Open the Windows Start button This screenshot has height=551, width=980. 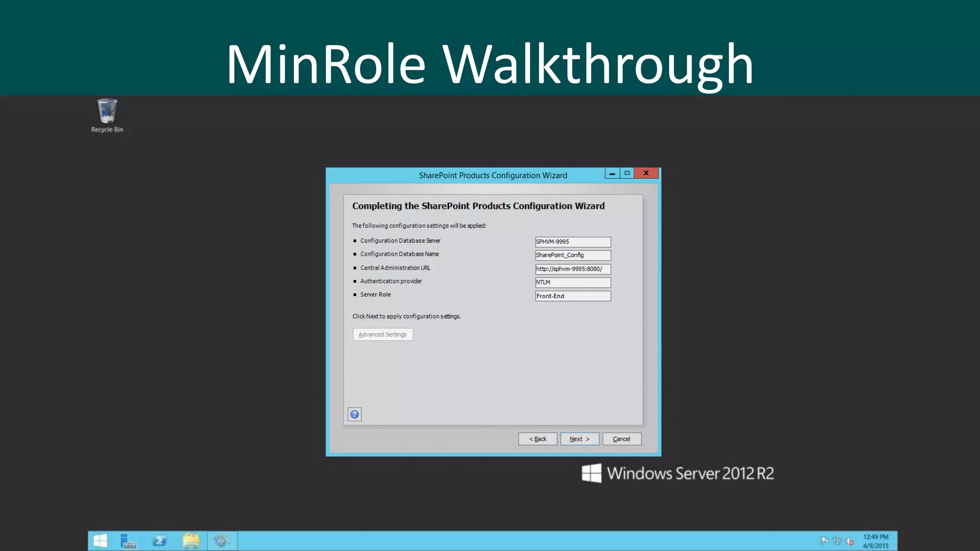(x=100, y=541)
